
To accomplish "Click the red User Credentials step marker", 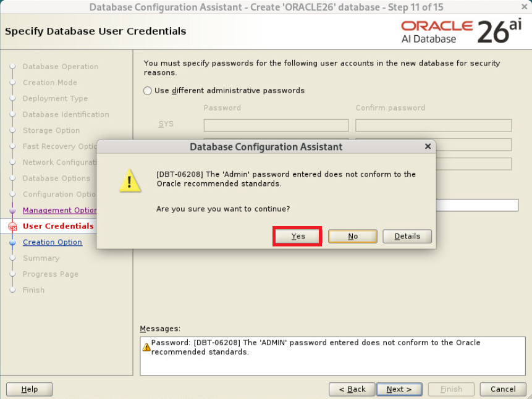I will [12, 226].
